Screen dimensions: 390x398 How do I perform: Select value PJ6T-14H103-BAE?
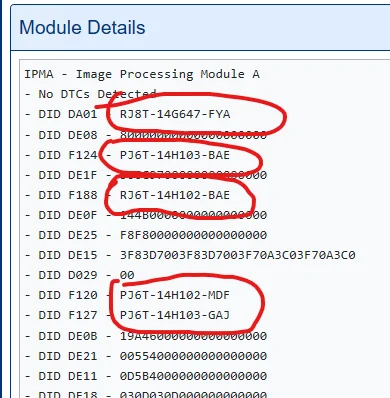[x=175, y=155]
